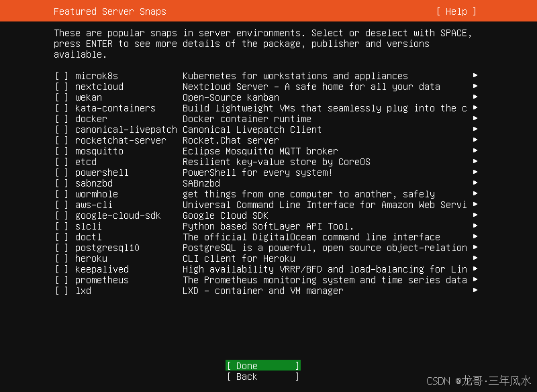Viewport: 537px width, 392px height.
Task: Open the powershell row arrow
Action: click(x=475, y=172)
